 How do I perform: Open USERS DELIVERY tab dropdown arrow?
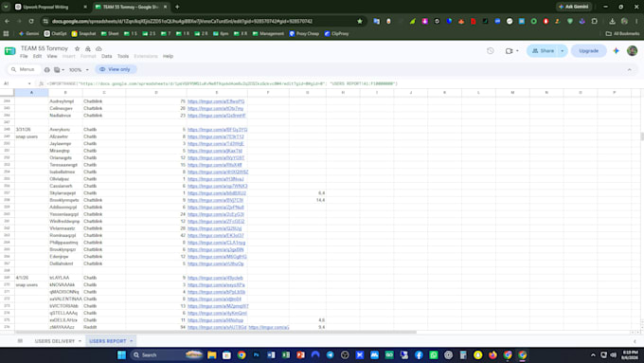coord(80,341)
